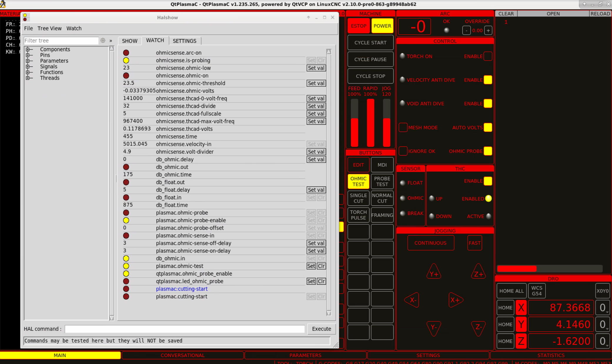
Task: Click the Filter tree search field
Action: [61, 41]
